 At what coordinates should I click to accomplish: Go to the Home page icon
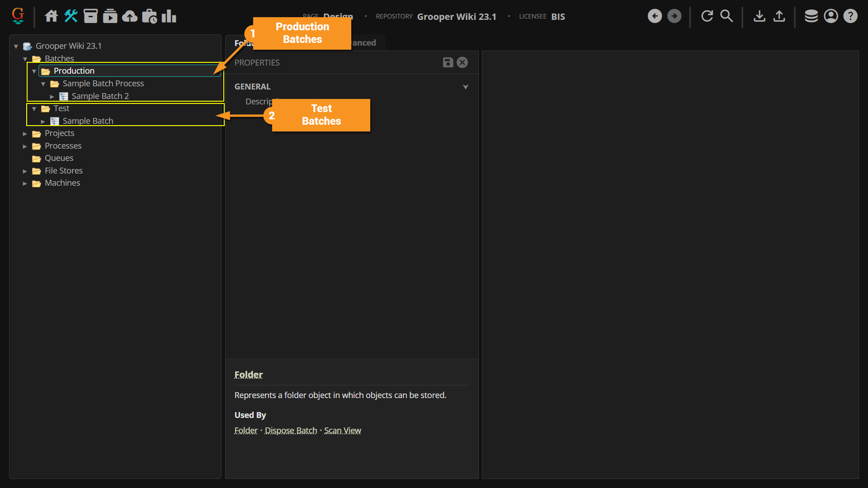click(x=51, y=16)
